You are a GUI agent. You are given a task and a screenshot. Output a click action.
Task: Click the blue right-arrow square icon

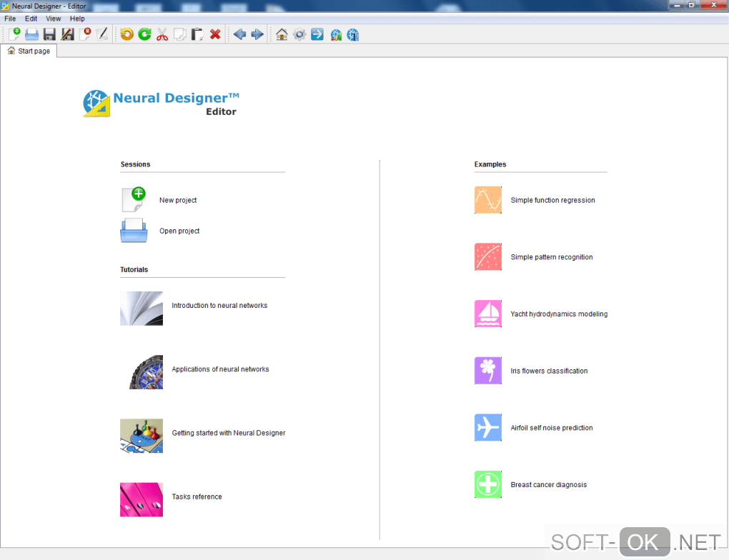point(317,34)
